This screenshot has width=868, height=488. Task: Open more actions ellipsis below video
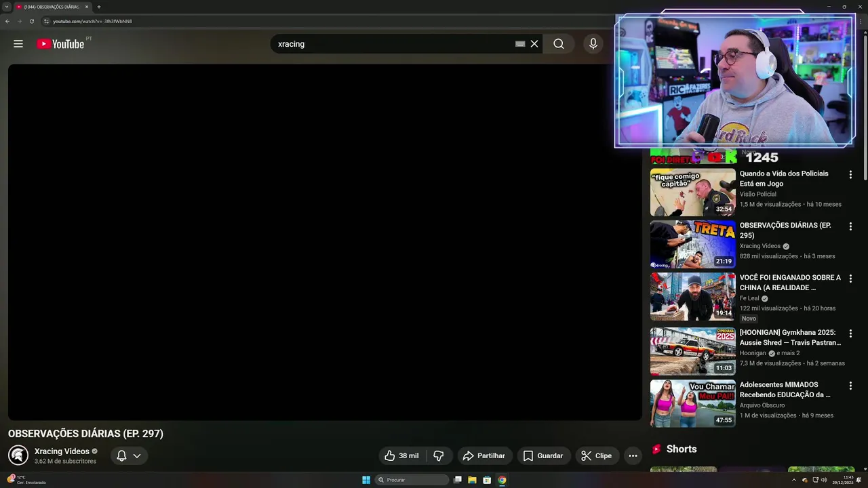[633, 456]
